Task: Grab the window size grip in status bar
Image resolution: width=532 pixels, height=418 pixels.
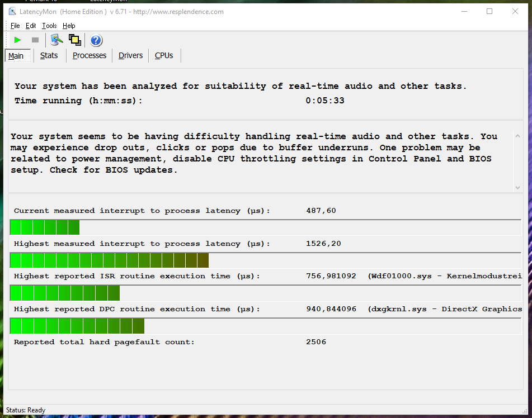Action: click(x=525, y=411)
